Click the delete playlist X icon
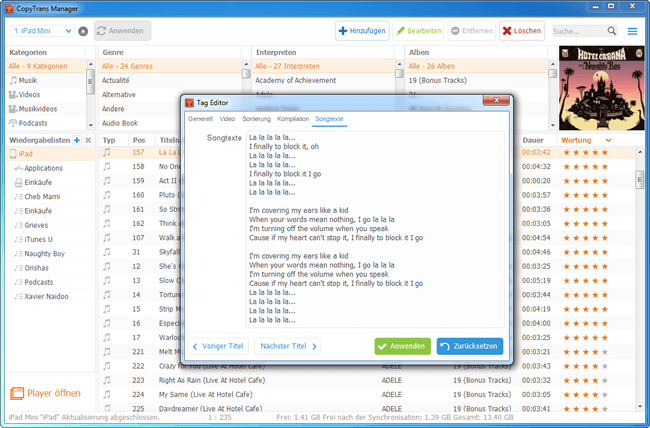This screenshot has height=428, width=650. (88, 140)
